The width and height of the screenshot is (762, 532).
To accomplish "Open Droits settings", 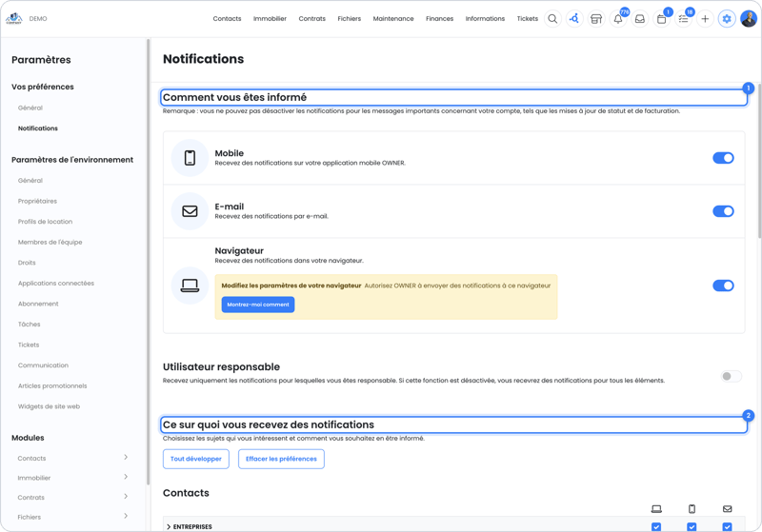I will [x=27, y=263].
